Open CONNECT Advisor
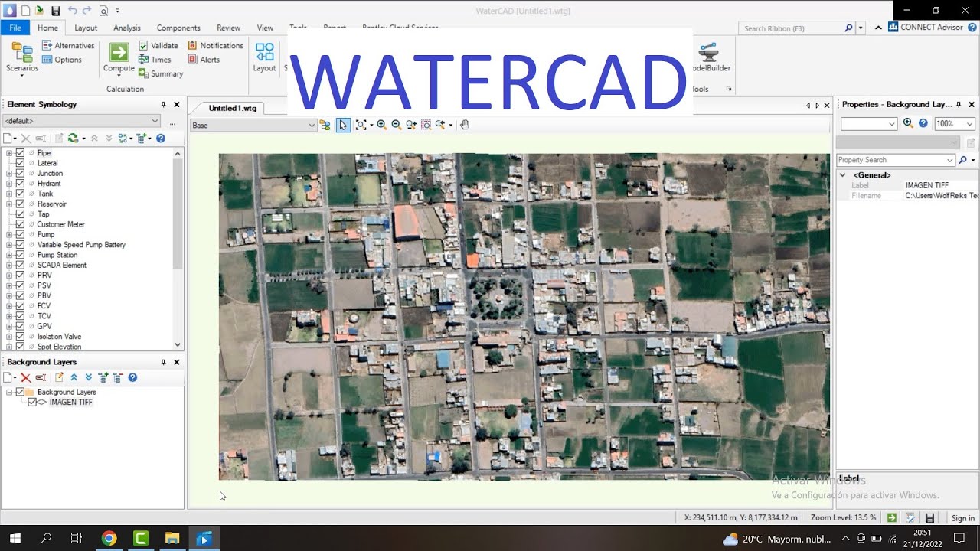The width and height of the screenshot is (980, 551). 925,27
